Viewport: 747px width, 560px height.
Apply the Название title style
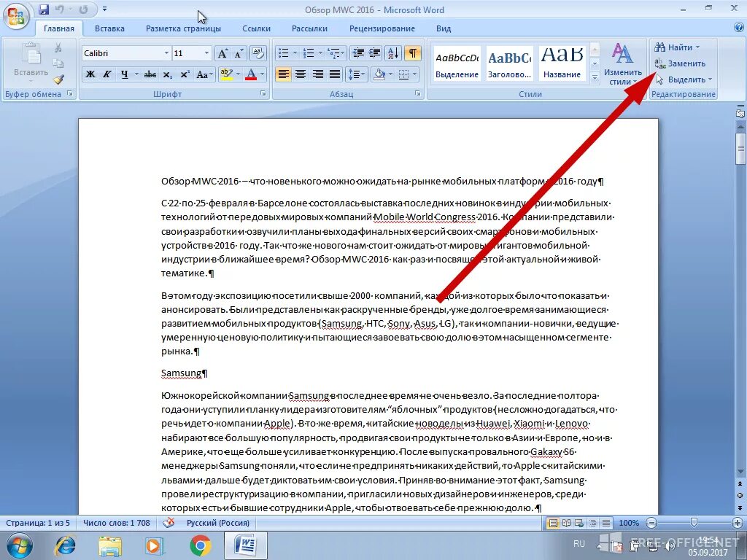(562, 63)
